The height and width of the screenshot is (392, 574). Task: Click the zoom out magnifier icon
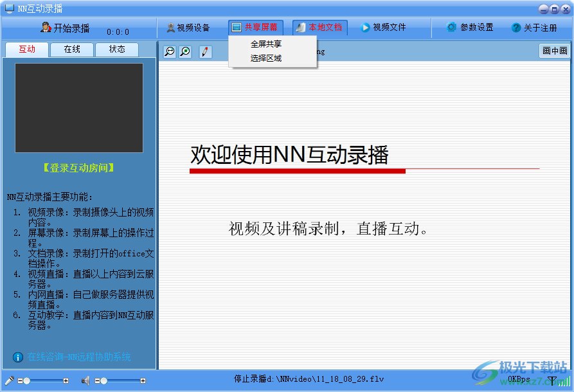(170, 51)
